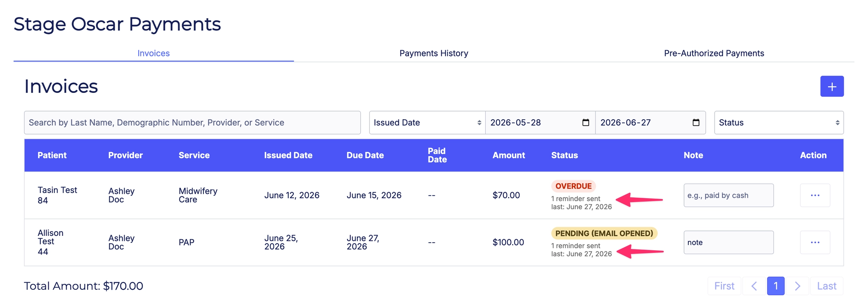
Task: Select patient Tasin Test 84
Action: point(57,195)
